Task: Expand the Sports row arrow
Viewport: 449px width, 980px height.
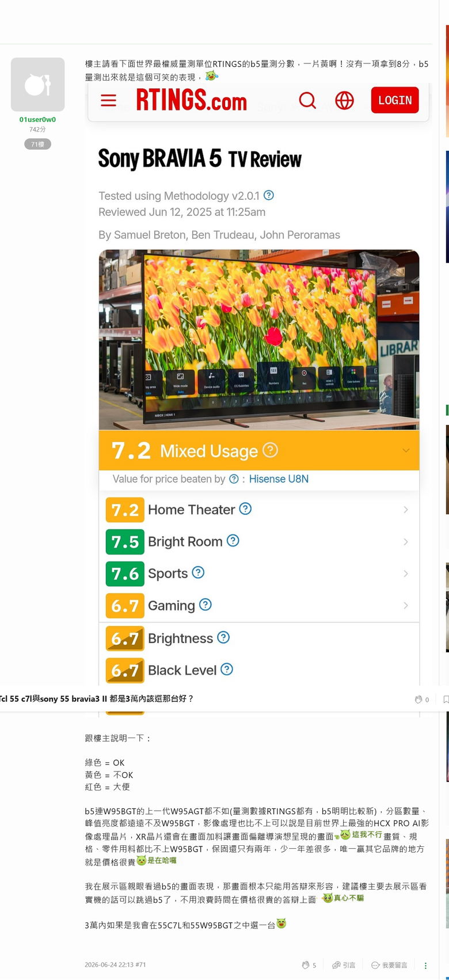Action: click(406, 573)
